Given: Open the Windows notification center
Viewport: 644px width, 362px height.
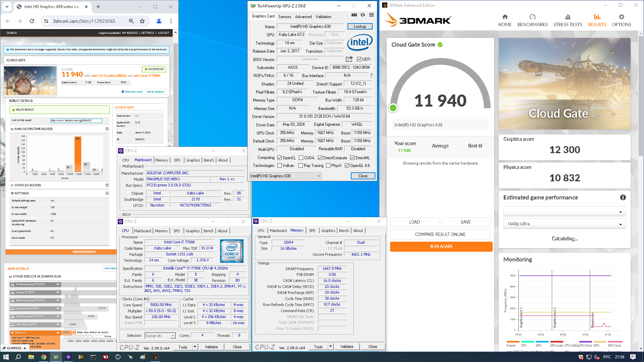Looking at the screenshot, I should (x=633, y=357).
